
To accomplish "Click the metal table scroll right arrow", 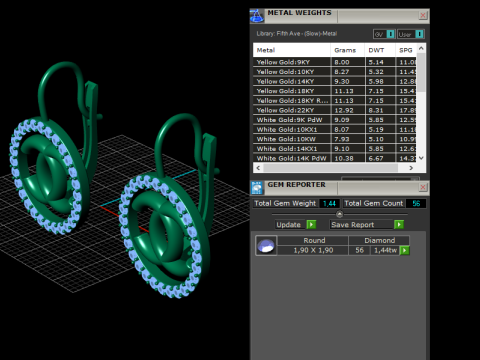I will pos(411,168).
